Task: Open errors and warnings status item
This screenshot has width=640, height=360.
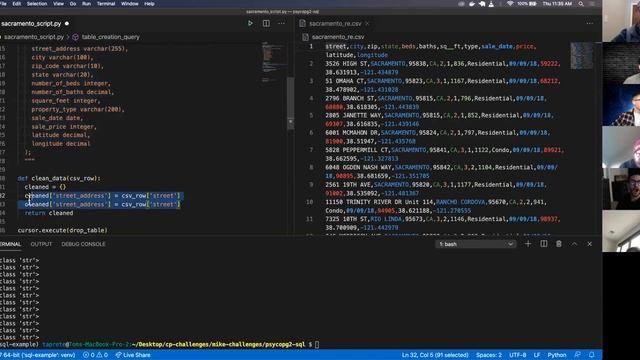Action: [x=95, y=355]
